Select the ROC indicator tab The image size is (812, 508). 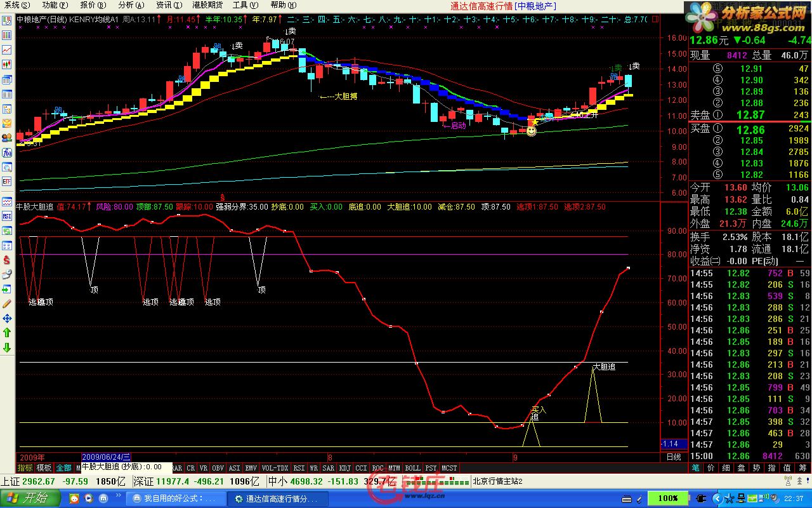click(x=378, y=467)
